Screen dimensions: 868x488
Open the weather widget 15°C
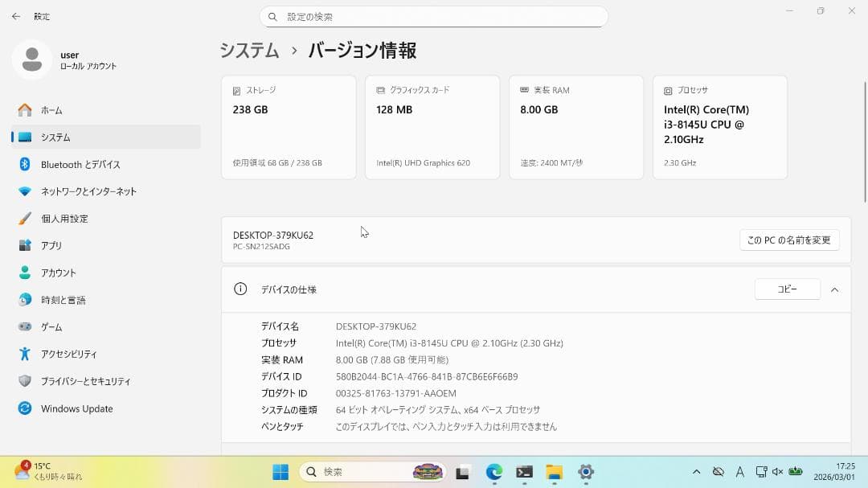tap(49, 471)
